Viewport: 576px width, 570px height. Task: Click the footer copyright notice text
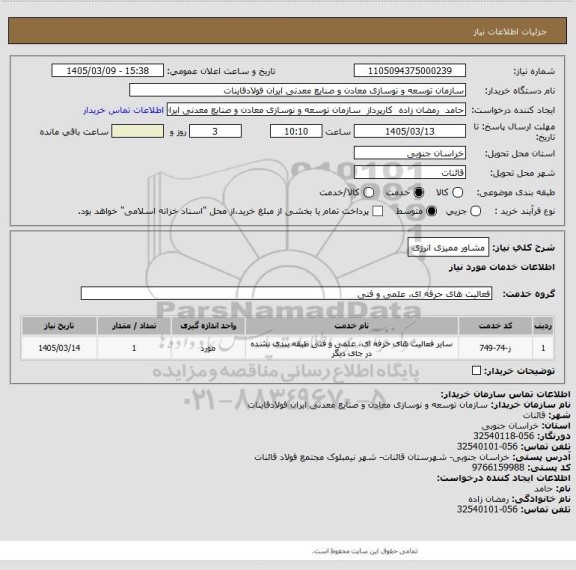(365, 551)
